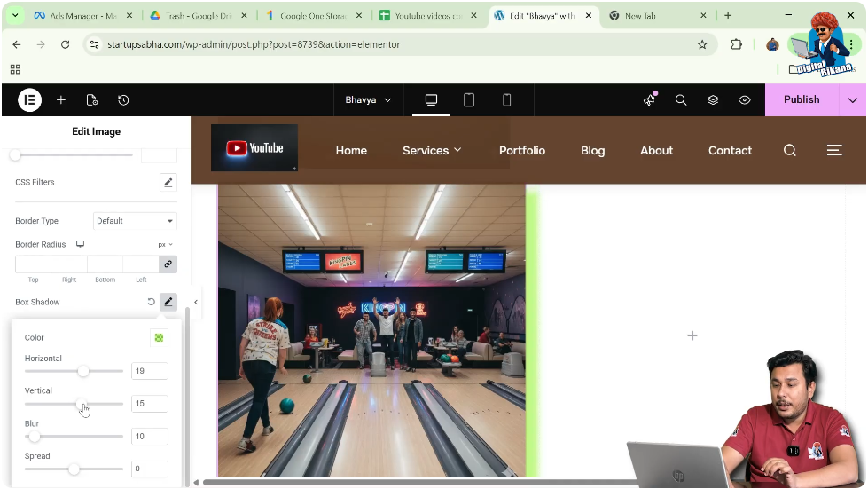
Task: Open the Structure layers icon
Action: (x=713, y=100)
